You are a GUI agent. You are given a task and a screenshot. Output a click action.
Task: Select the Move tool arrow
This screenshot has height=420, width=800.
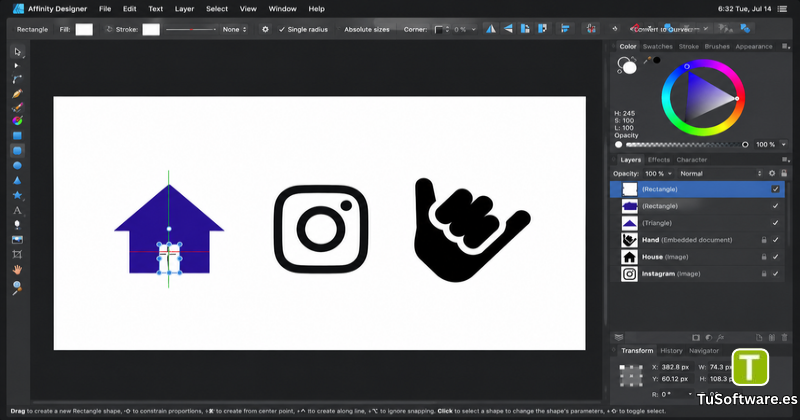(x=17, y=52)
